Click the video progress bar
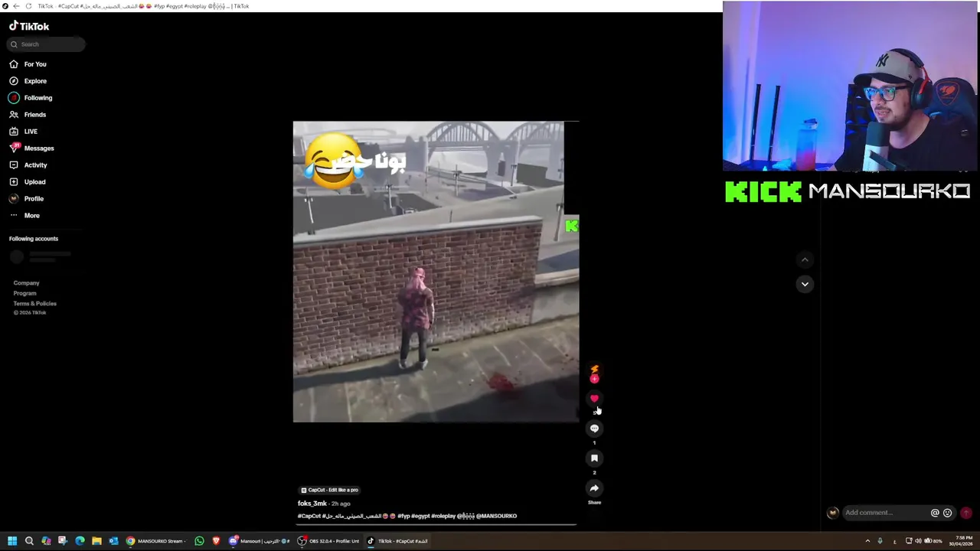 click(436, 525)
